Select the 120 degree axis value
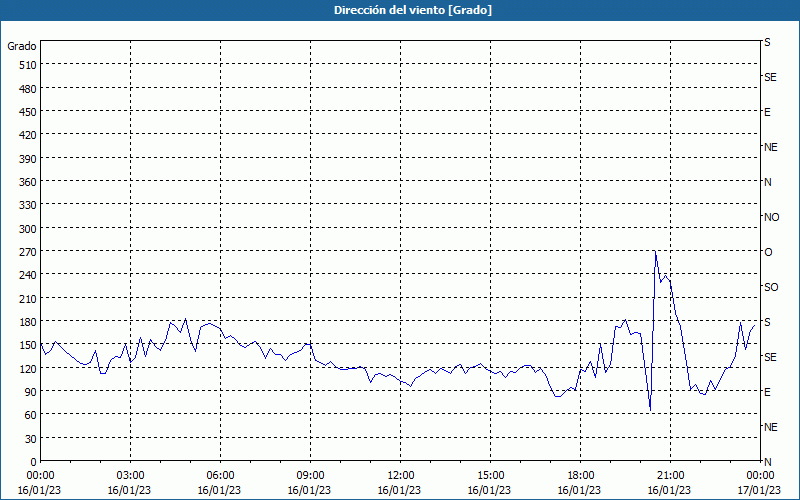 pyautogui.click(x=29, y=368)
